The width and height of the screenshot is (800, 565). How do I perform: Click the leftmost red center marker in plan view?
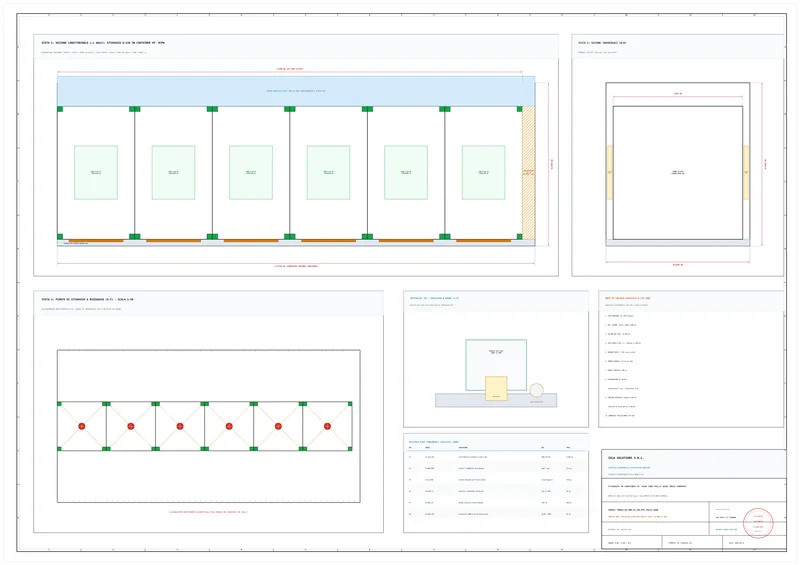pos(82,426)
